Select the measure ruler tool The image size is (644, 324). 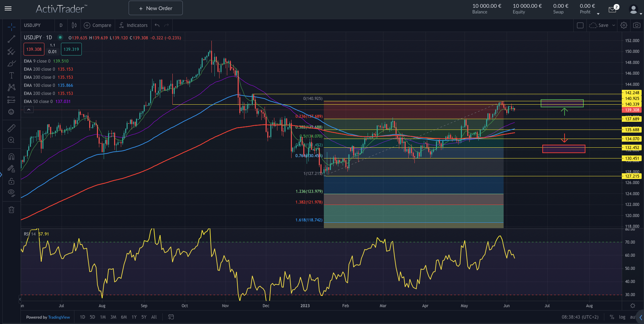click(x=11, y=128)
